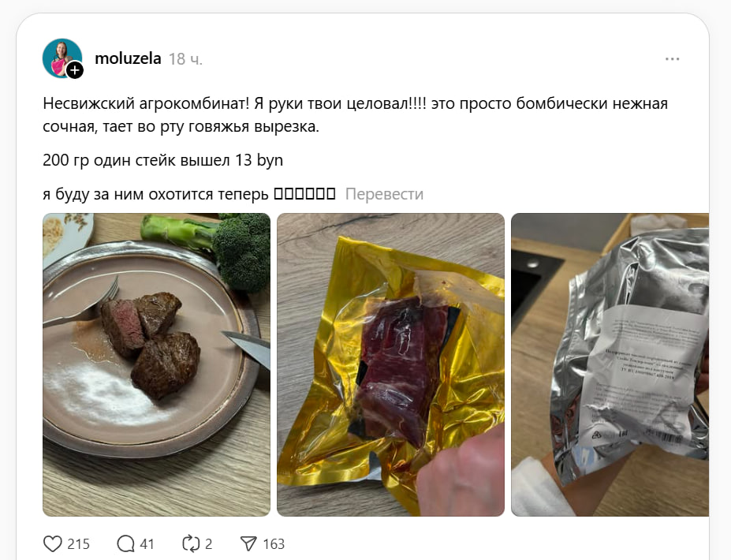The height and width of the screenshot is (560, 731).
Task: Open the raw meat in gold packaging photo
Action: (390, 364)
